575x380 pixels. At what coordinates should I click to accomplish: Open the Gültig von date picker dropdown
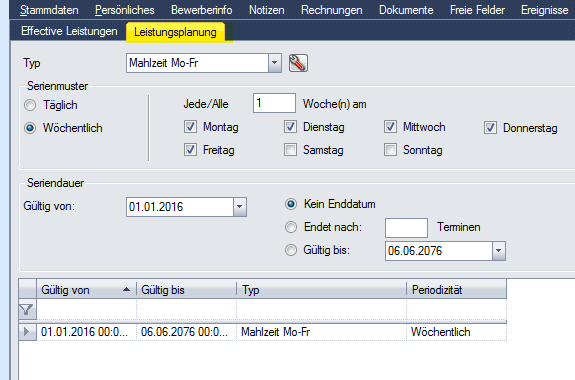pyautogui.click(x=239, y=207)
